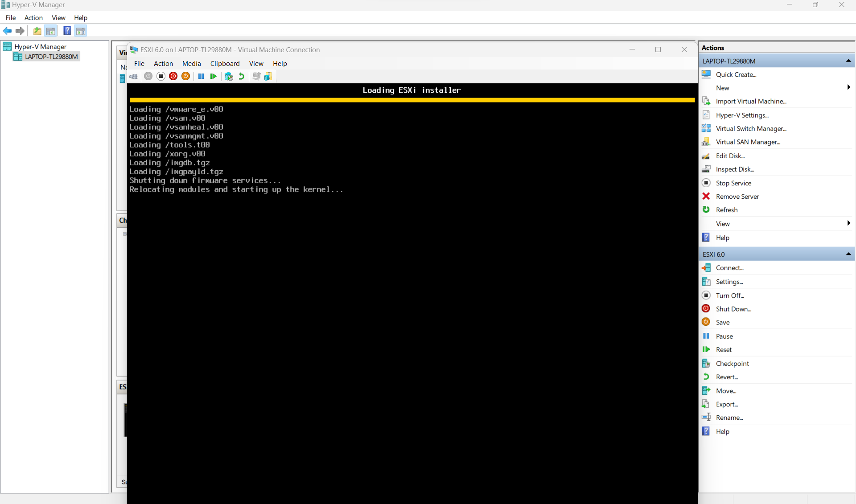Collapse the ESXI 6.0 actions section
856x504 pixels.
pyautogui.click(x=848, y=254)
